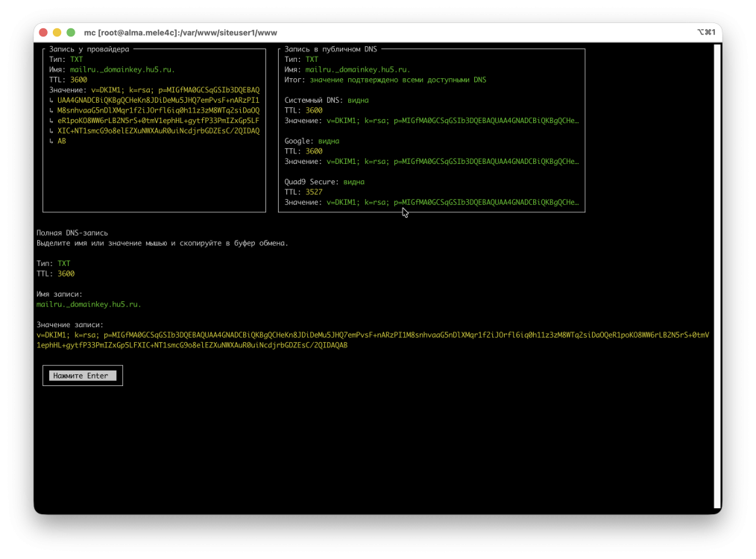Click the provider TTL value 3600
This screenshot has width=756, height=559.
[78, 80]
